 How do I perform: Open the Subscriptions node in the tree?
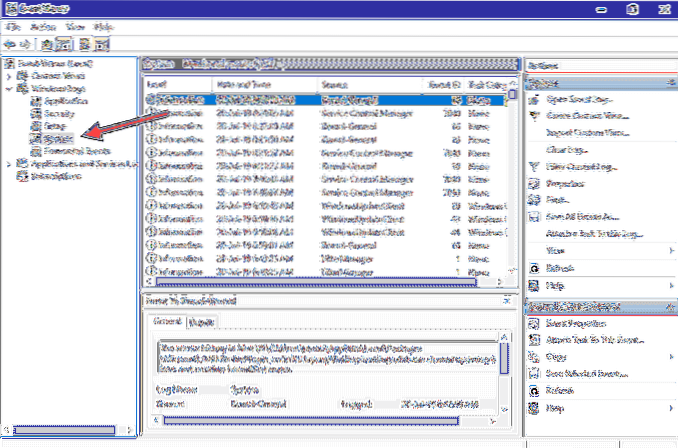point(52,177)
